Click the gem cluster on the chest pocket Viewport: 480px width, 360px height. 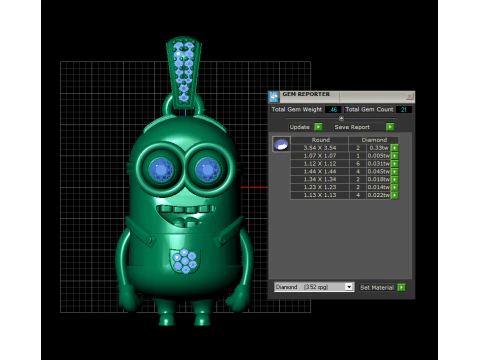pos(185,261)
